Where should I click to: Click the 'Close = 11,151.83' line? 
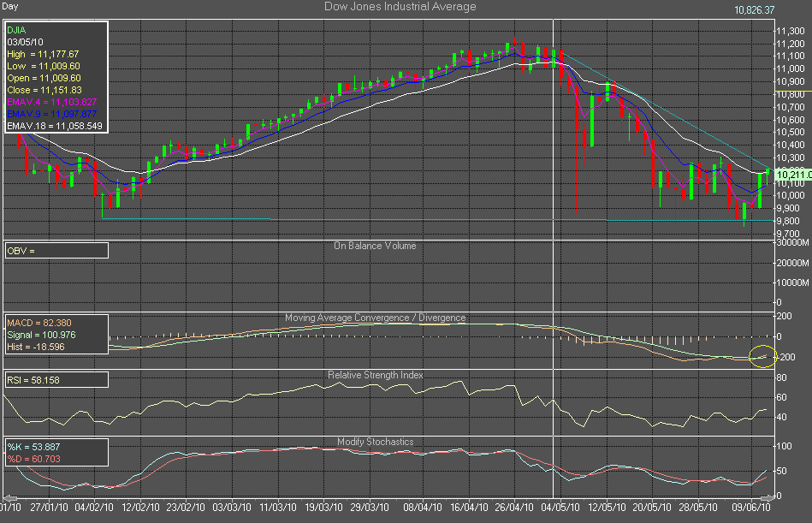(x=44, y=90)
